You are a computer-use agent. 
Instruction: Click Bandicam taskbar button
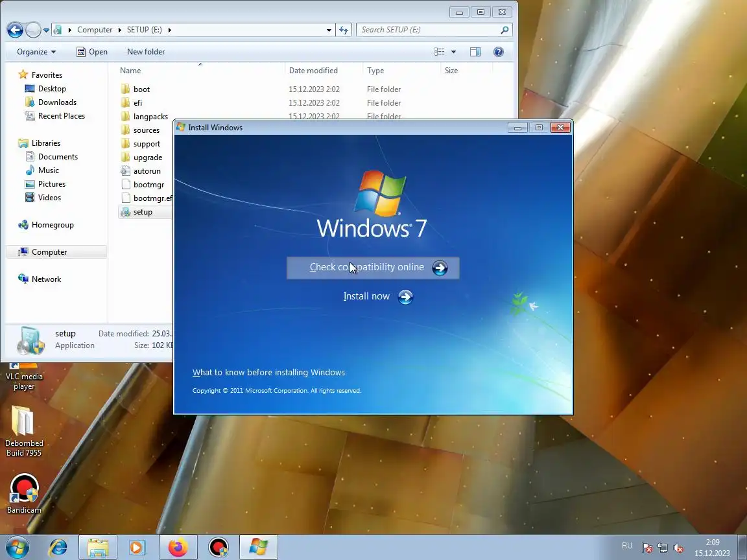tap(219, 548)
